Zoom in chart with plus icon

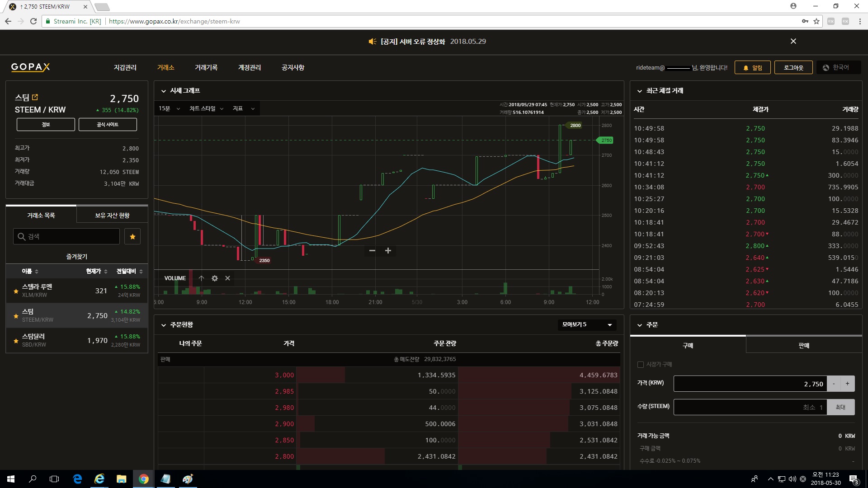(x=388, y=251)
